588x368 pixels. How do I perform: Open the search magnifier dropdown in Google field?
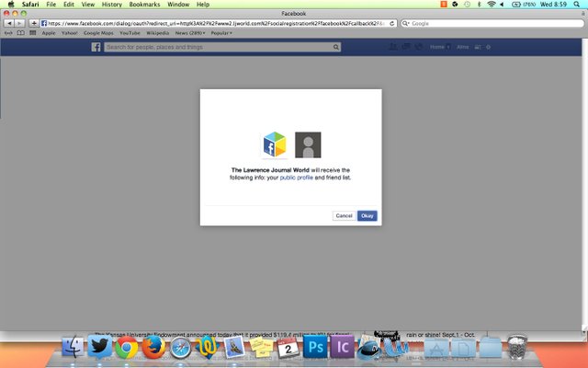coord(405,23)
